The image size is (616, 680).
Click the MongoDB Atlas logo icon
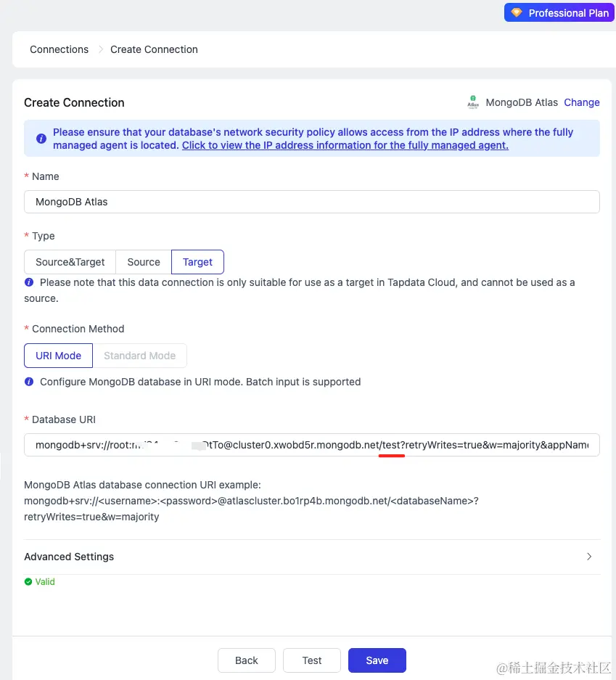[x=473, y=102]
